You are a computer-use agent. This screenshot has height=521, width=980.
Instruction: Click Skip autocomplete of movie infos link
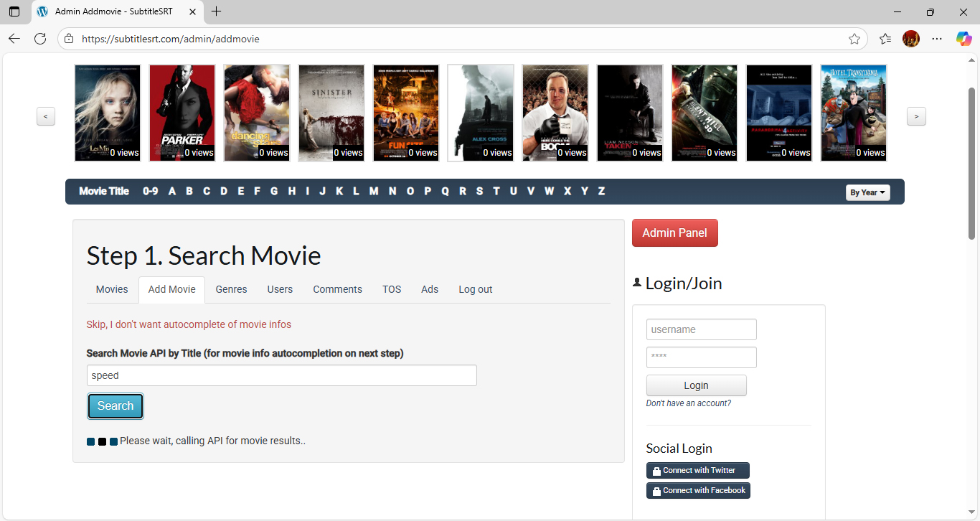point(189,324)
